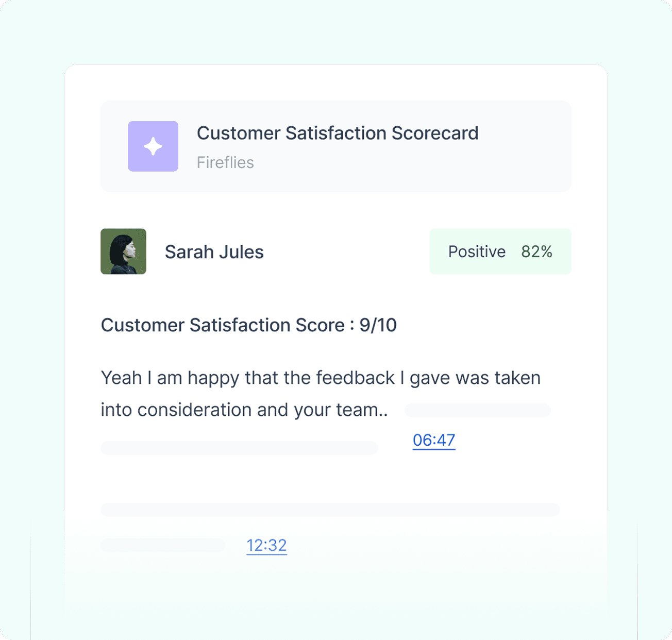
Task: Jump to the 12:32 timestamp
Action: pyautogui.click(x=266, y=545)
